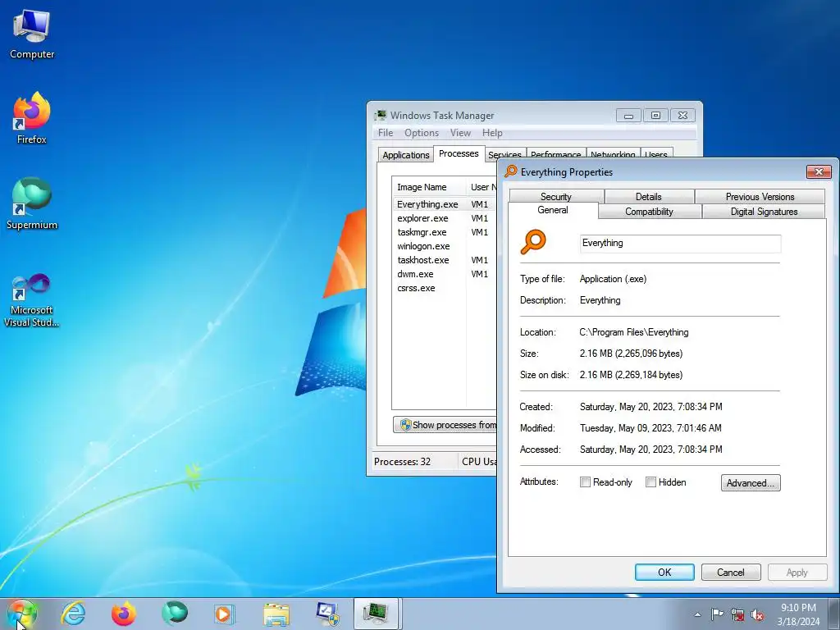Screen dimensions: 840x630
Task: Select the Microsoft Visual Studio desktop shortcut
Action: pyautogui.click(x=32, y=300)
